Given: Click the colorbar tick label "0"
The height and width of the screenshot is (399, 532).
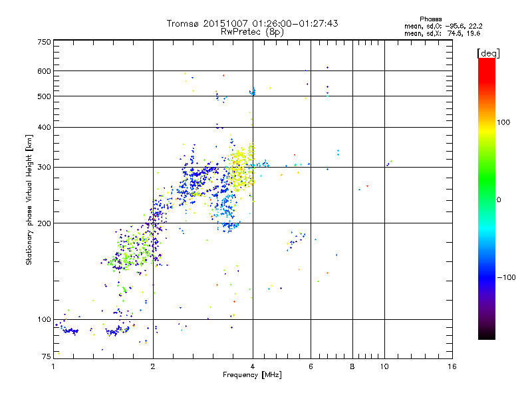Looking at the screenshot, I should coord(499,200).
